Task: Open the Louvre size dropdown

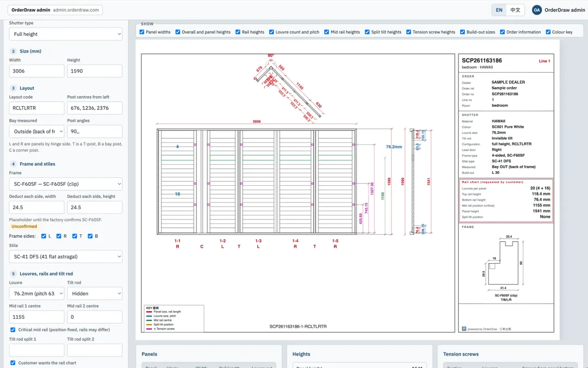Action: (37, 293)
